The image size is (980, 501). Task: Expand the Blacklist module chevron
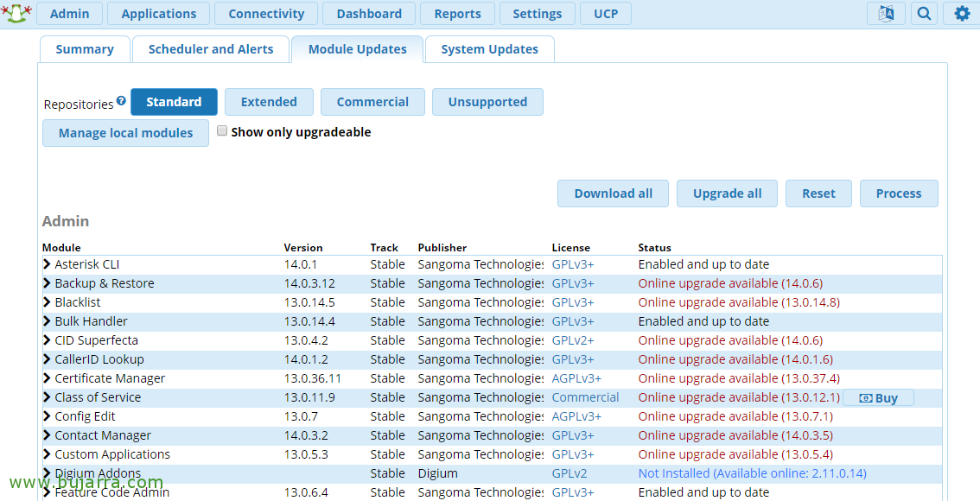47,302
